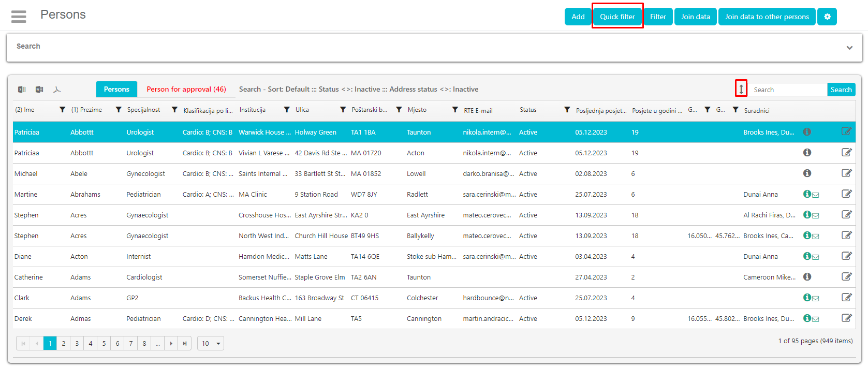This screenshot has height=367, width=868.
Task: Open filter for the Status column
Action: [567, 110]
